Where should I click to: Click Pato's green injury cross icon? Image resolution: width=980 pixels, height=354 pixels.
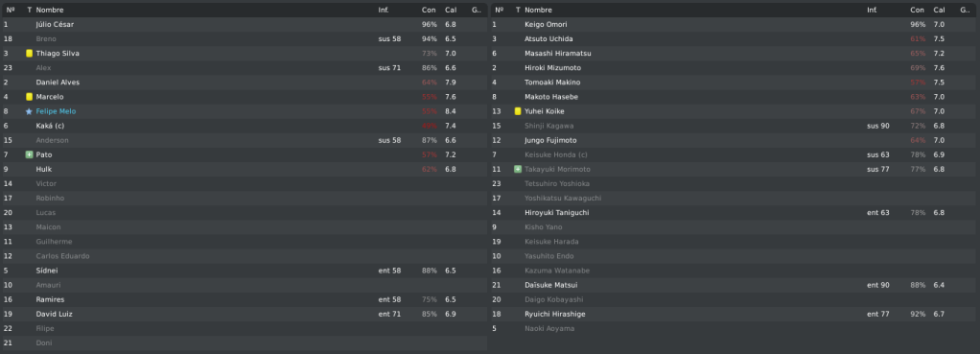click(x=30, y=154)
